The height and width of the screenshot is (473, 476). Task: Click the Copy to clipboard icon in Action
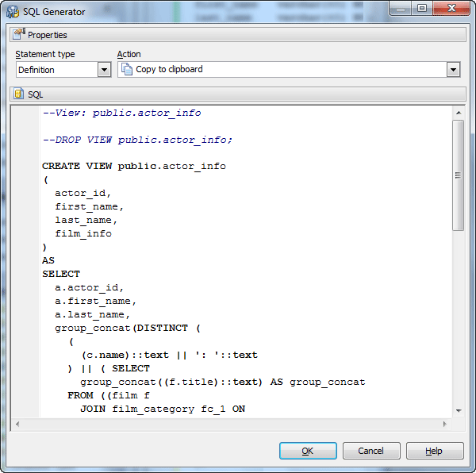coord(127,70)
